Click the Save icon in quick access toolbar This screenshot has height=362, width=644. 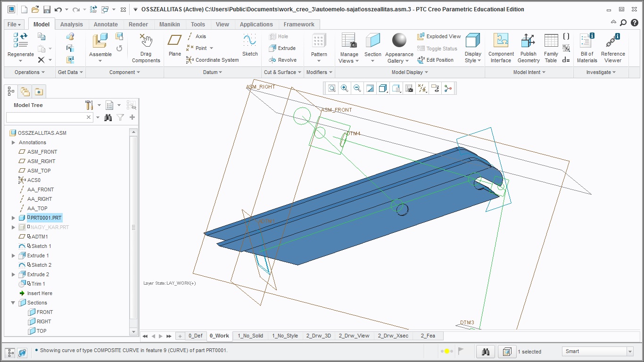tap(47, 9)
